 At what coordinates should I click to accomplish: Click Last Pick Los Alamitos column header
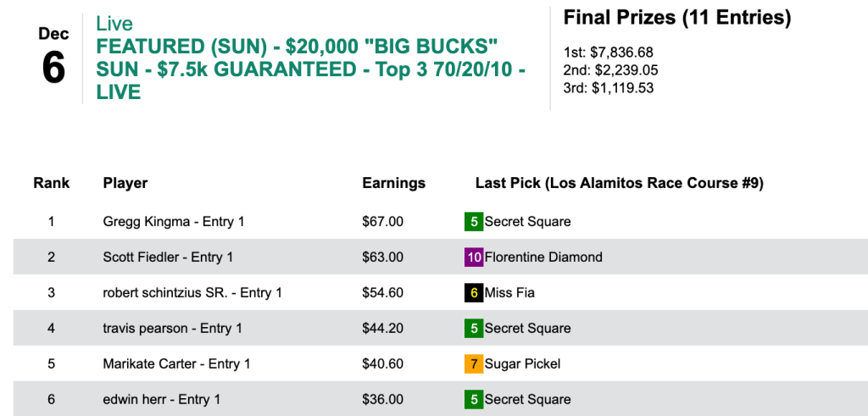619,183
